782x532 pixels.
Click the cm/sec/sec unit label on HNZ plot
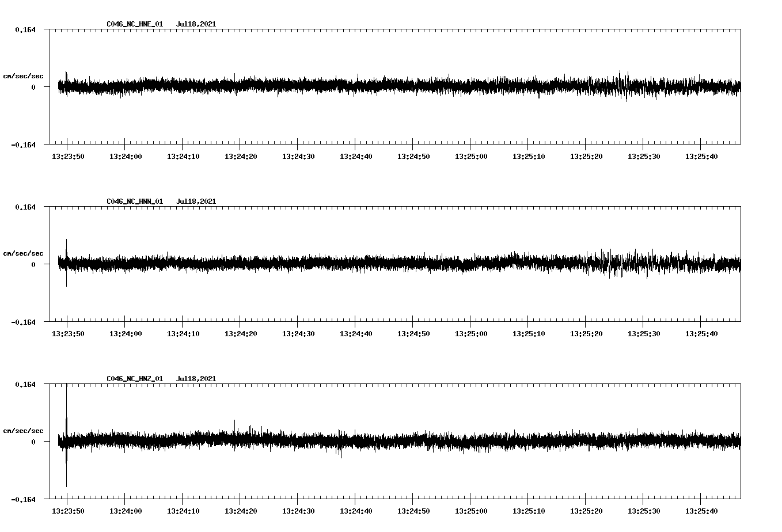point(23,431)
